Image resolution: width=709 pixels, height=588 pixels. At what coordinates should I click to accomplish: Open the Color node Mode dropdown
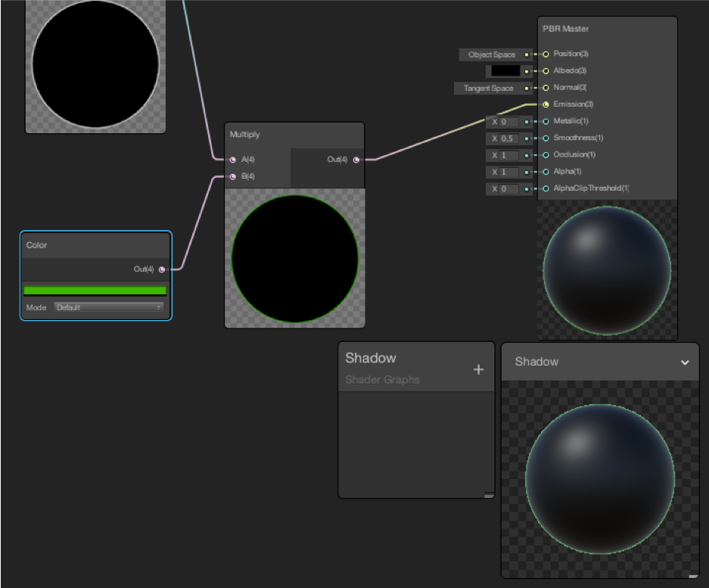(109, 307)
